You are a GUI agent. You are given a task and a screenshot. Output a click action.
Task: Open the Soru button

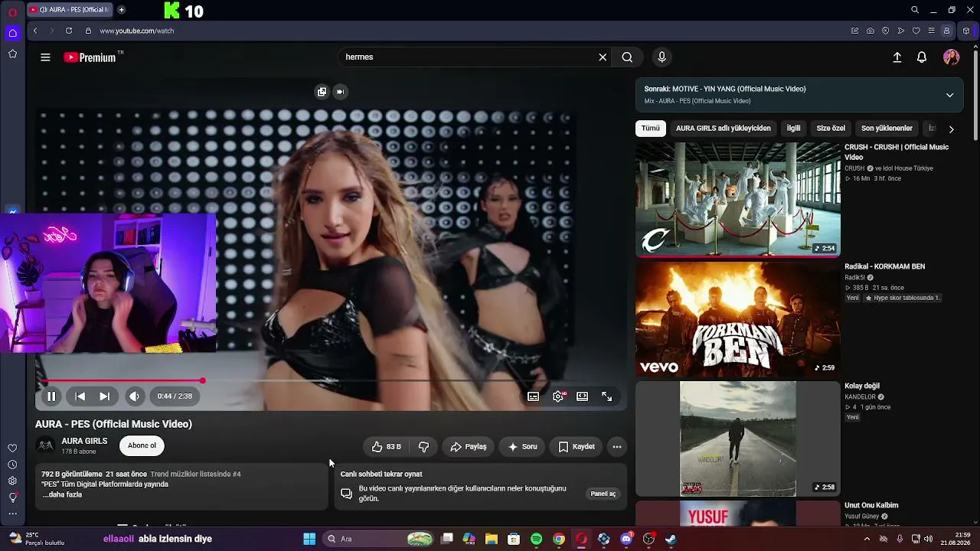point(522,447)
